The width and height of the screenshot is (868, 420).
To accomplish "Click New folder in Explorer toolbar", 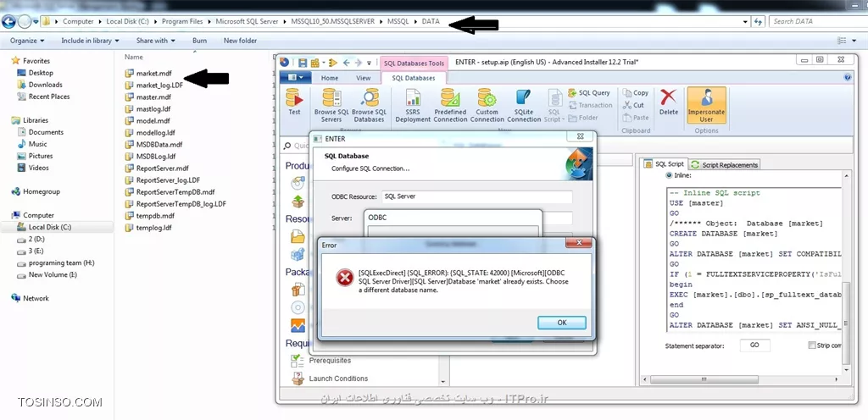I will [x=240, y=41].
